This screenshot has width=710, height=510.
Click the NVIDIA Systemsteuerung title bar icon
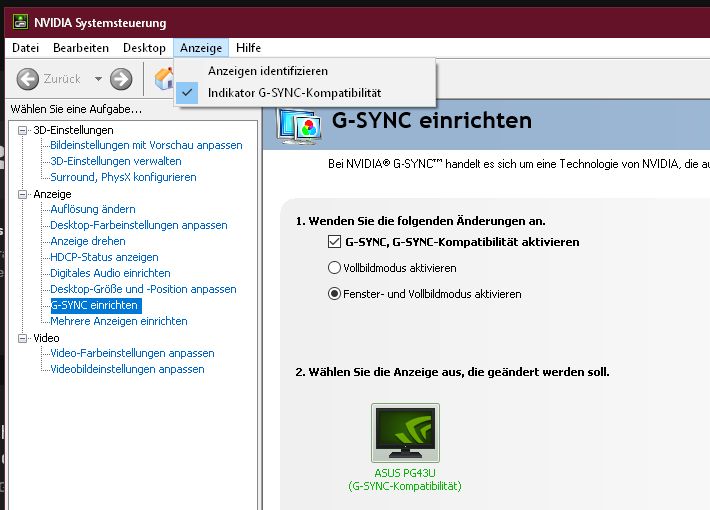click(20, 22)
